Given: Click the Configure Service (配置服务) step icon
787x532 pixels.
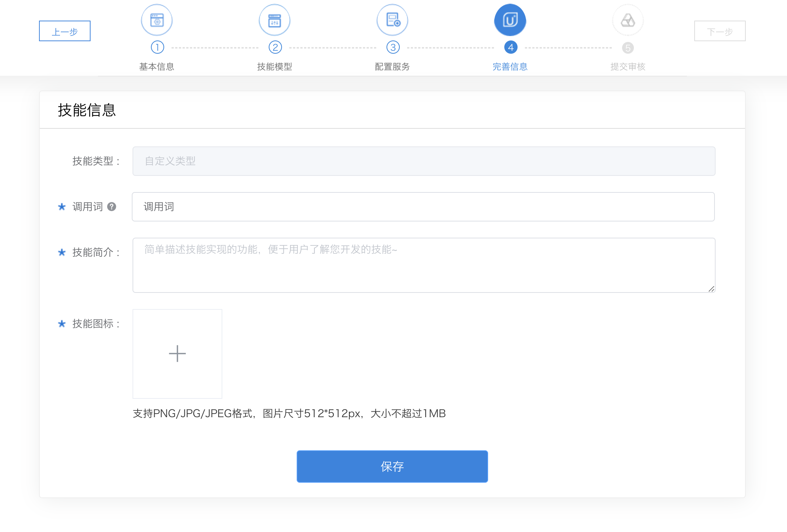Looking at the screenshot, I should [x=392, y=20].
